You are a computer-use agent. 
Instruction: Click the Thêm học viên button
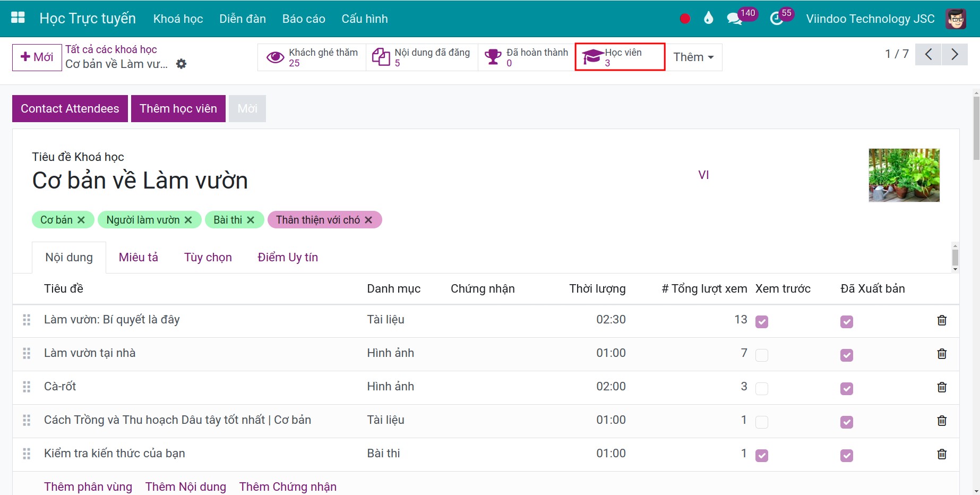click(178, 108)
